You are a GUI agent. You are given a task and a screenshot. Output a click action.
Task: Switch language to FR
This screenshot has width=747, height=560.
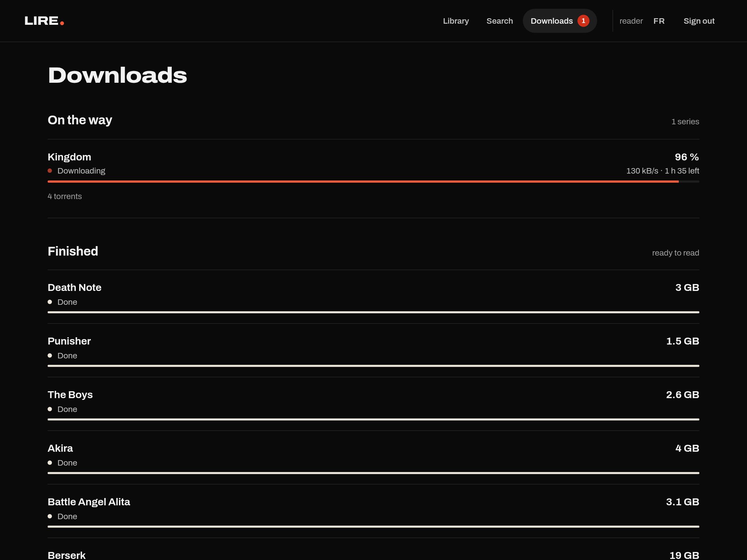659,21
